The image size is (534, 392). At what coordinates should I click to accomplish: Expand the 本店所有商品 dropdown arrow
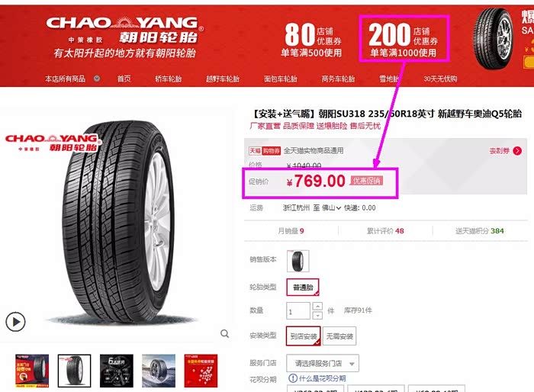point(97,79)
